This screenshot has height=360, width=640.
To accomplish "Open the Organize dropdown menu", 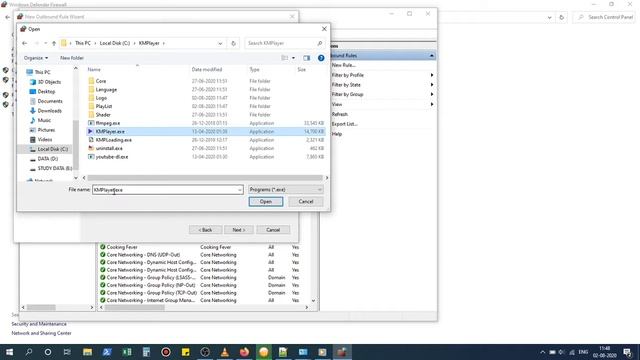I will click(36, 58).
